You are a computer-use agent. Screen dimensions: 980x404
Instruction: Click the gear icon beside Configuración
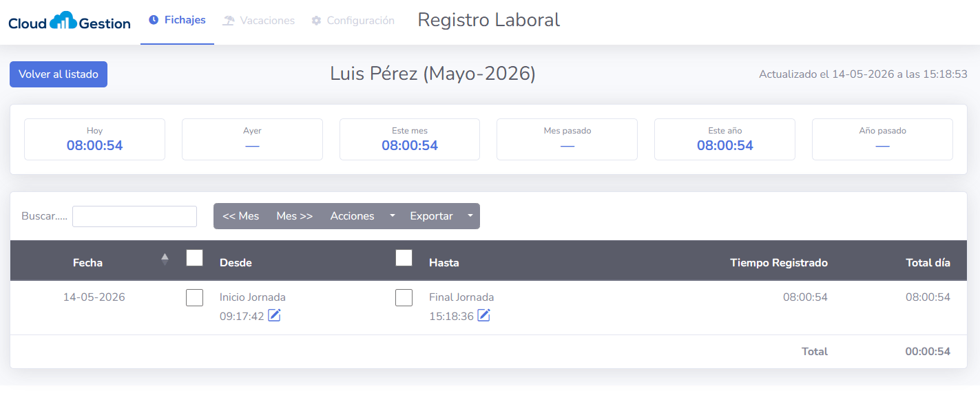coord(316,21)
